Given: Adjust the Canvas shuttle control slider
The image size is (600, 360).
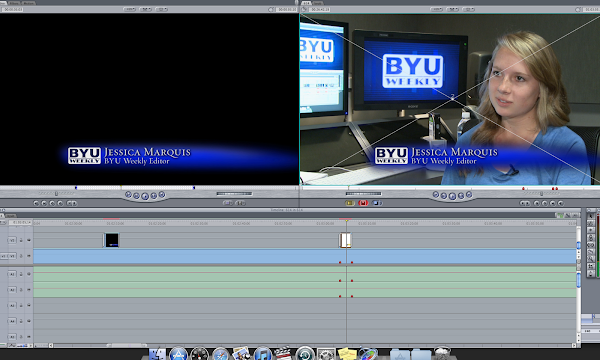Looking at the screenshot, I should pyautogui.click(x=541, y=194).
